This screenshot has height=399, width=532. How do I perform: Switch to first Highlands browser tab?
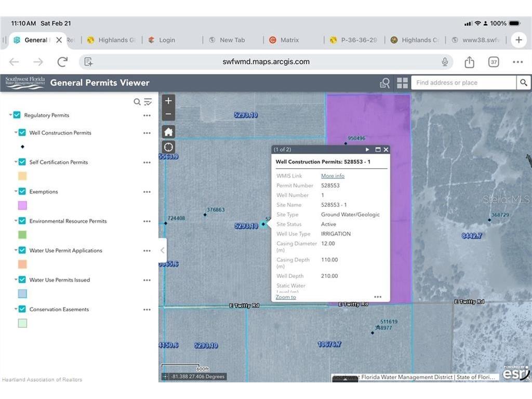click(111, 40)
